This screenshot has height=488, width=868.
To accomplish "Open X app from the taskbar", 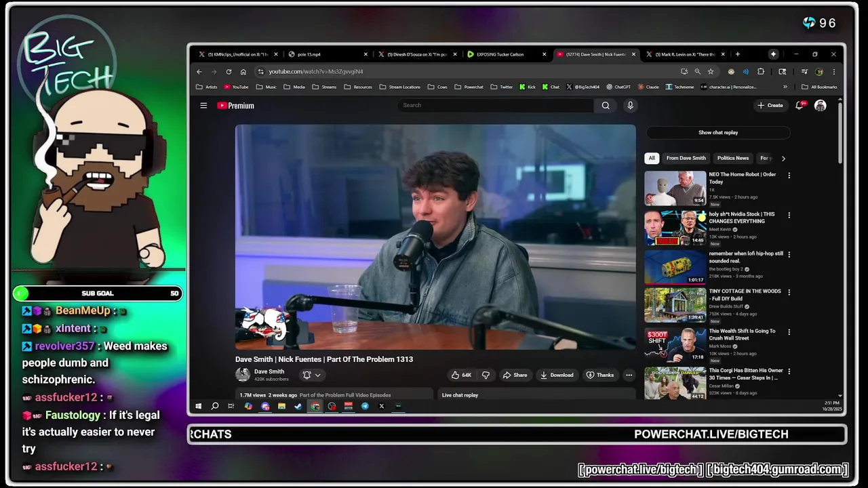I will tap(381, 406).
